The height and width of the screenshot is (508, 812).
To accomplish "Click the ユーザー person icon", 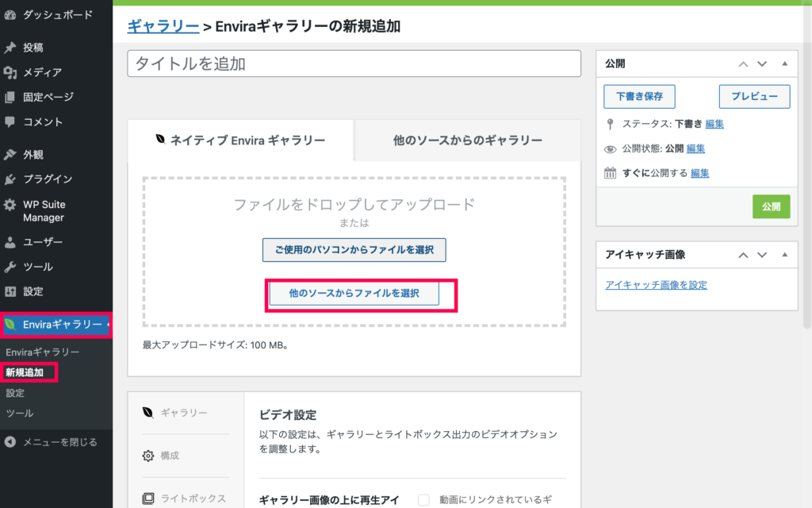I will coord(10,242).
